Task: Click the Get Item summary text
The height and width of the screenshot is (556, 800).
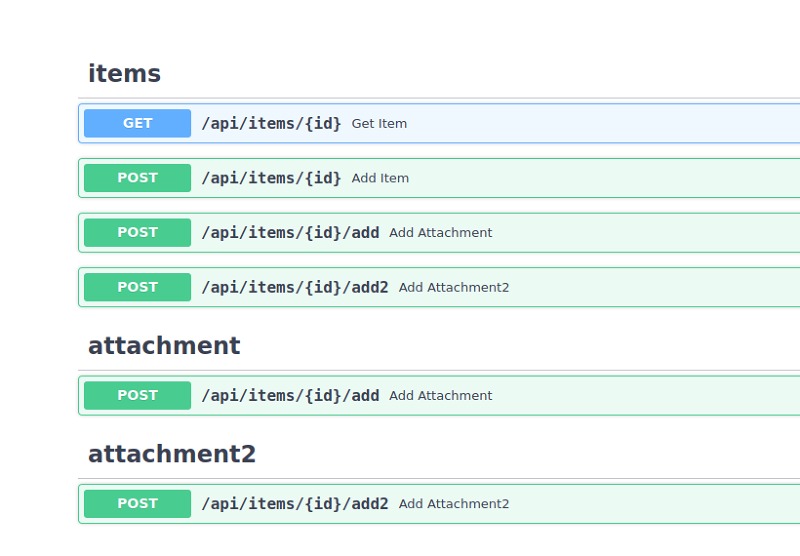Action: point(379,123)
